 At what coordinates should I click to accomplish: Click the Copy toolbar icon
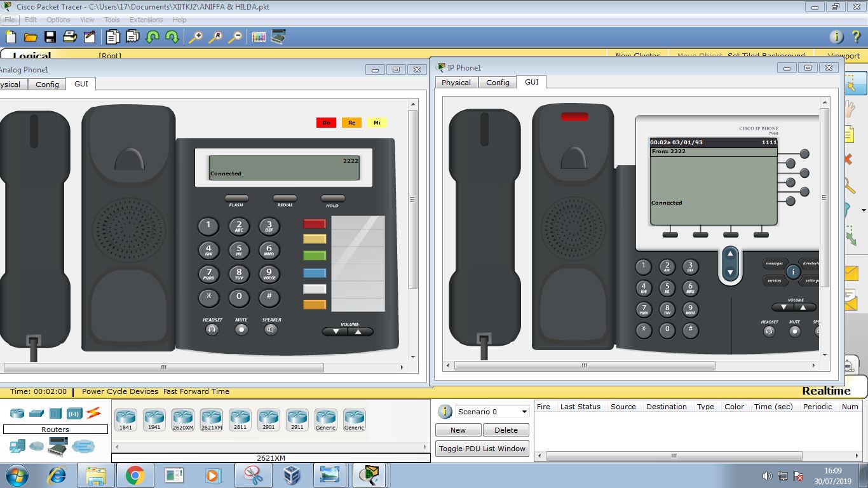point(114,37)
